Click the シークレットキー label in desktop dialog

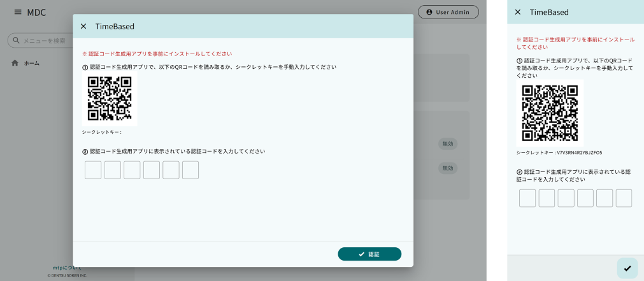[x=102, y=133]
